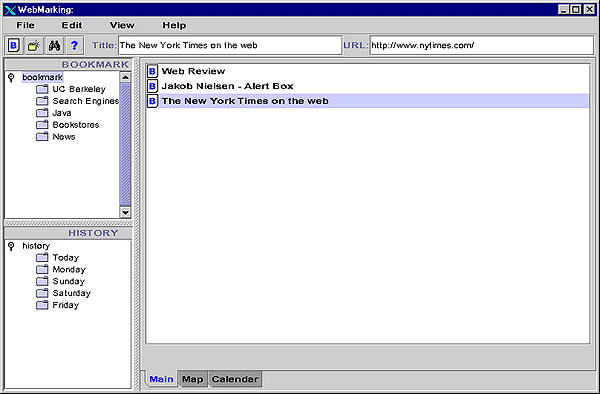Viewport: 600px width, 394px height.
Task: Click the Title input field
Action: pos(230,46)
